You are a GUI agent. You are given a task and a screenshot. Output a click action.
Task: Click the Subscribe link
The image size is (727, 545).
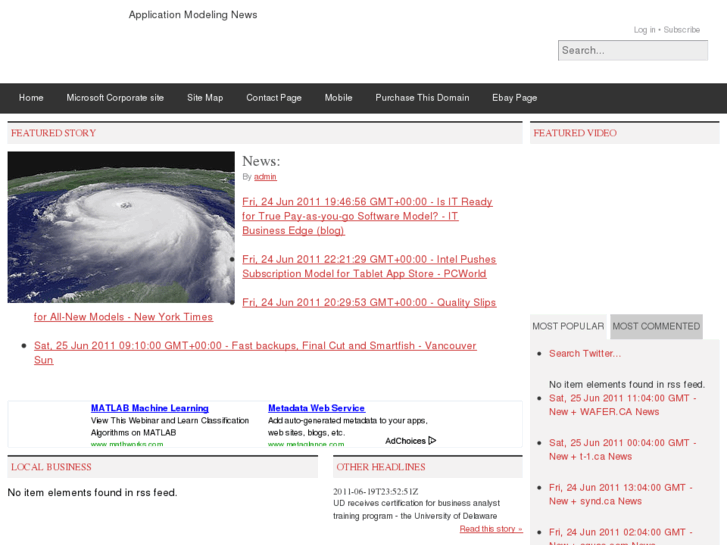[682, 30]
